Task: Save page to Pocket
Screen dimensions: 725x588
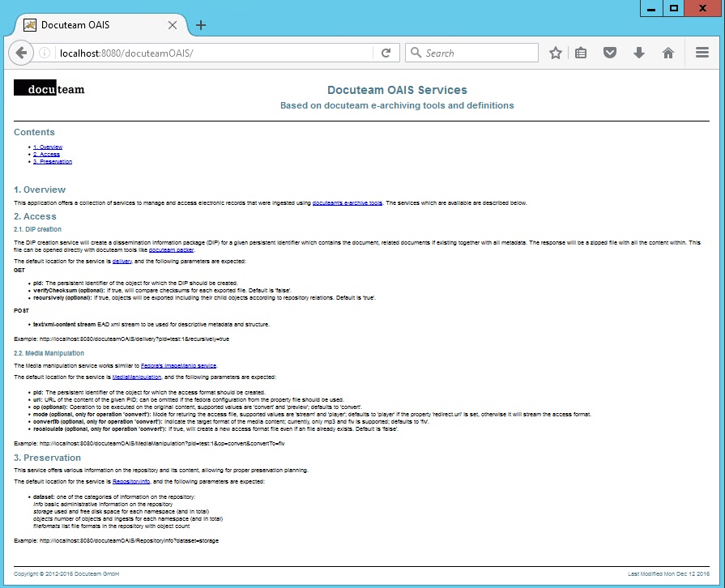Action: [610, 53]
